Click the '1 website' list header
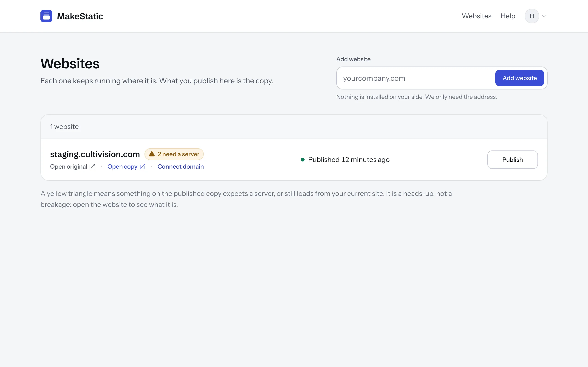The width and height of the screenshot is (588, 367). pos(64,126)
